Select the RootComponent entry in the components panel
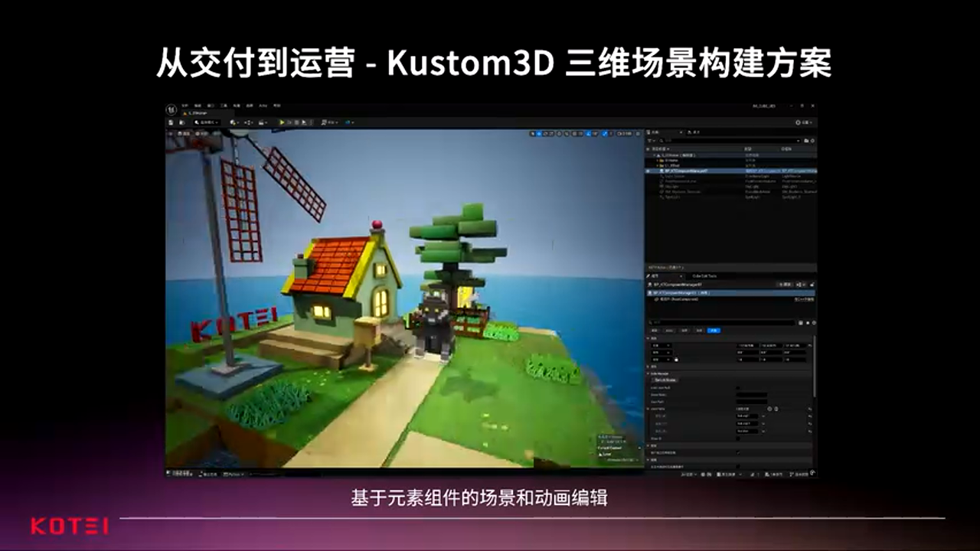 coord(678,299)
